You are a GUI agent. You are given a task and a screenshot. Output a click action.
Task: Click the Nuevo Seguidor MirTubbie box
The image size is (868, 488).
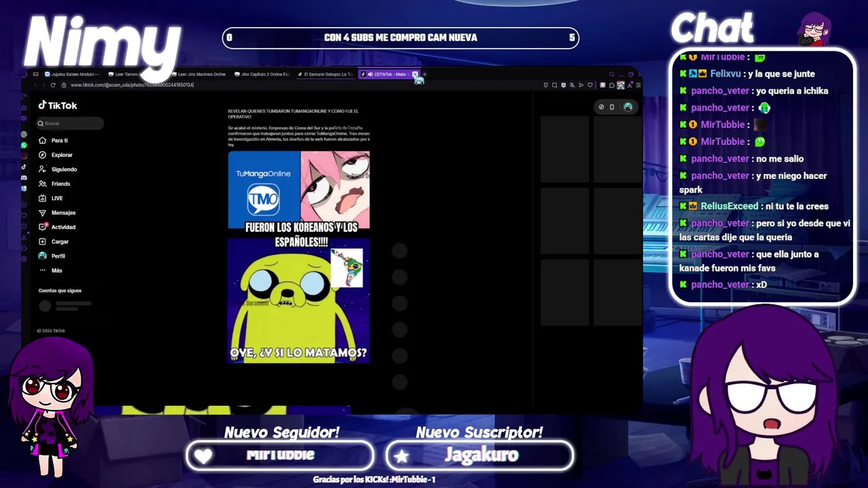point(279,455)
